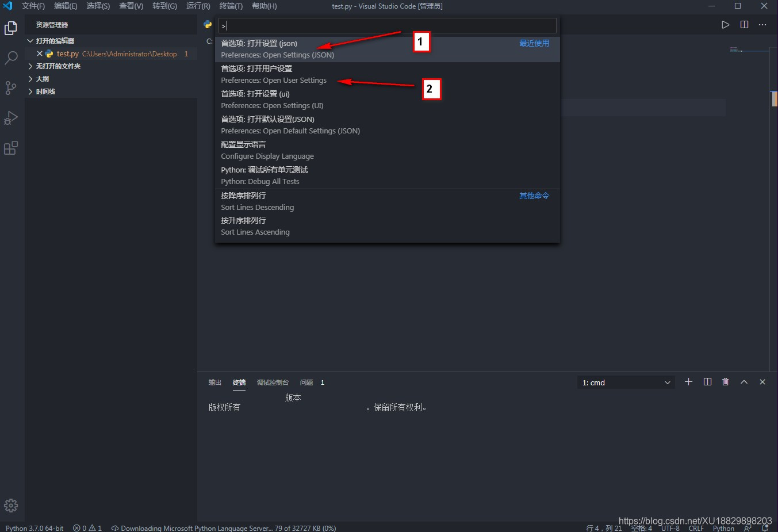Open the Explorer view in activity bar
This screenshot has width=778, height=532.
11,28
